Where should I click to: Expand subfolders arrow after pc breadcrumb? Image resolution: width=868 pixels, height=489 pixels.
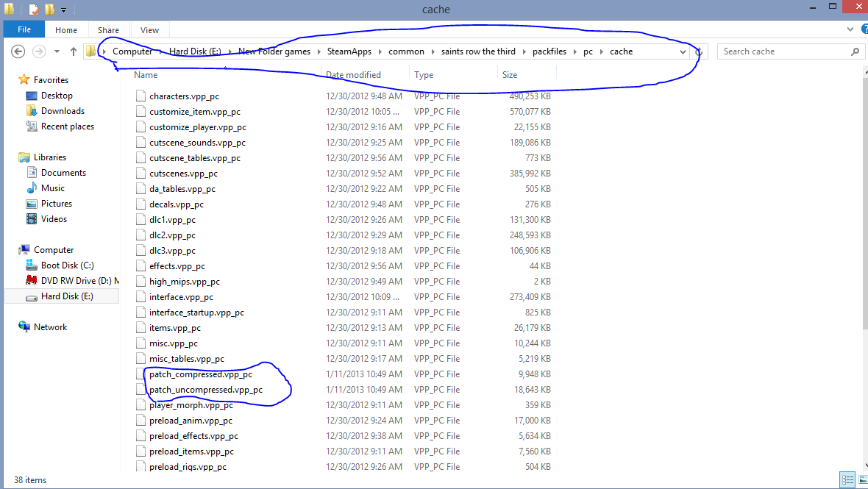601,51
